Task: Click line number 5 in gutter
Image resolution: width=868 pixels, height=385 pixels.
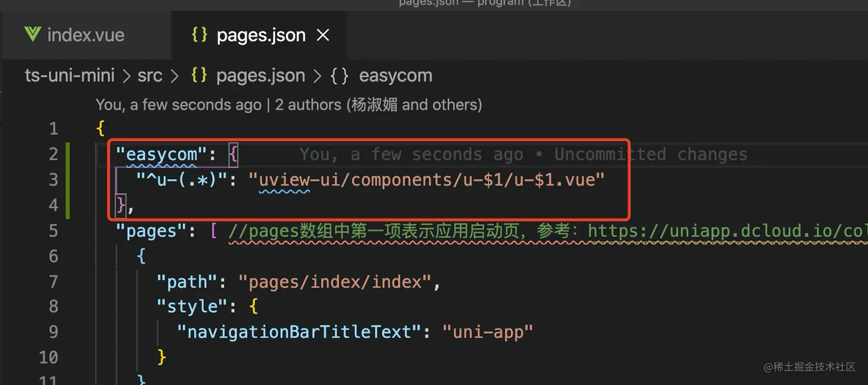Action: coord(53,231)
